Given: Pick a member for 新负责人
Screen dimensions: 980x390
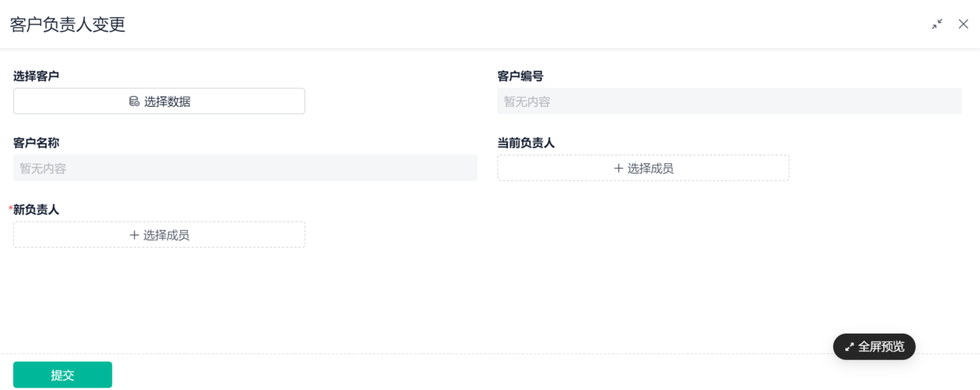Looking at the screenshot, I should 159,235.
